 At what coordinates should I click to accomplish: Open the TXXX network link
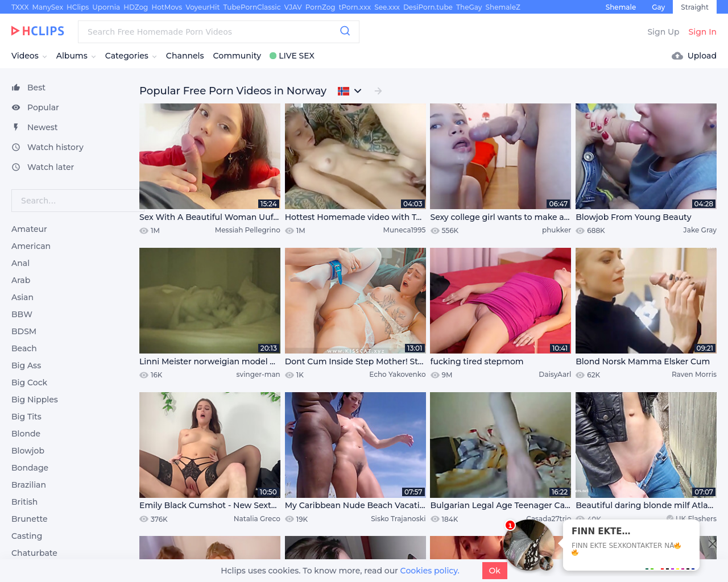point(20,7)
